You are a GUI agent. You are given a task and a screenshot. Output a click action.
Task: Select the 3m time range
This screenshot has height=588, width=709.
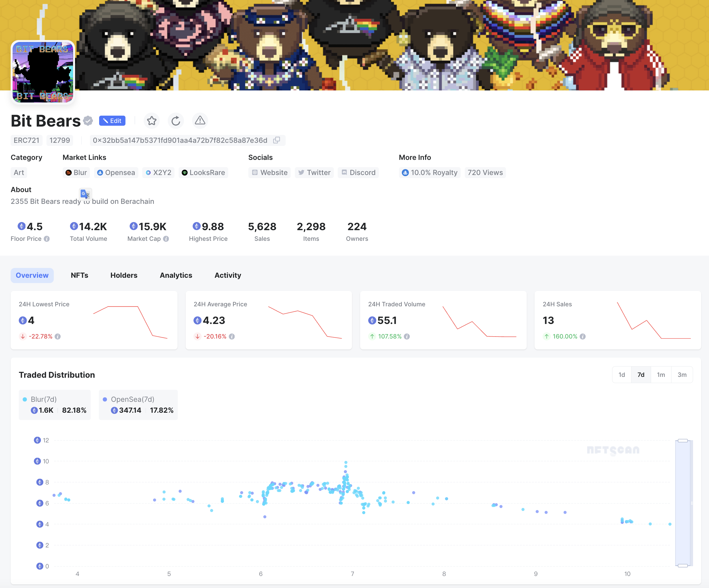coord(682,375)
